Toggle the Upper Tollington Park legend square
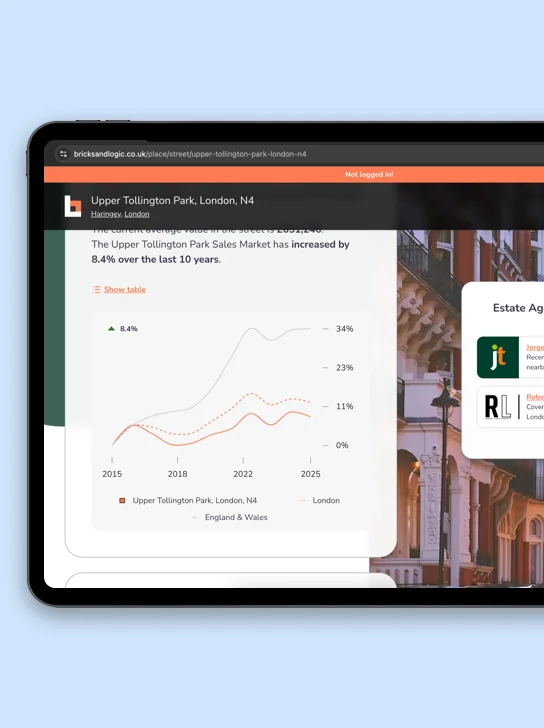 click(122, 500)
